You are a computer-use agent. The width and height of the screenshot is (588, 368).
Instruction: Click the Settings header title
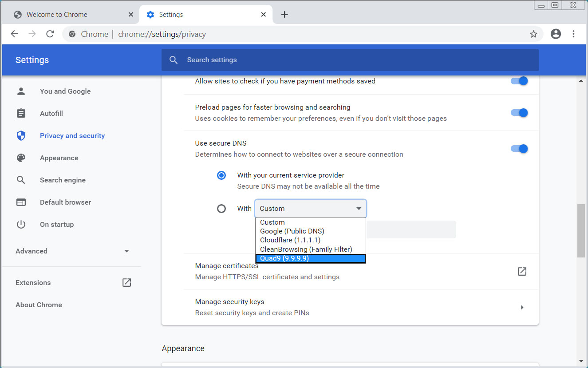click(x=32, y=60)
